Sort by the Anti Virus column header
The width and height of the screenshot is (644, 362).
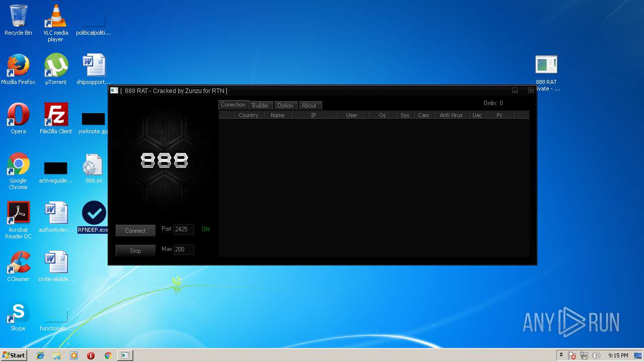click(451, 115)
